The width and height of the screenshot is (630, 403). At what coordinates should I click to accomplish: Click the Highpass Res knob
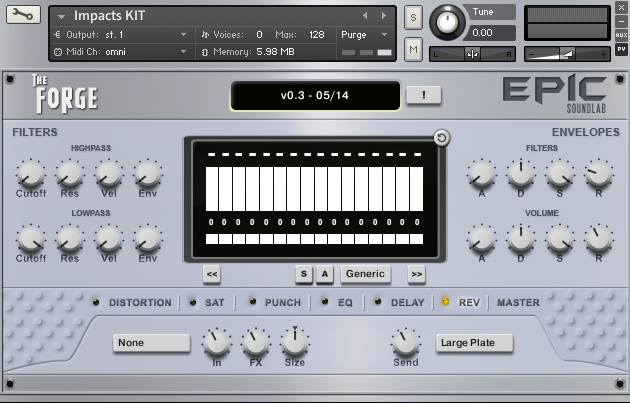click(x=70, y=174)
